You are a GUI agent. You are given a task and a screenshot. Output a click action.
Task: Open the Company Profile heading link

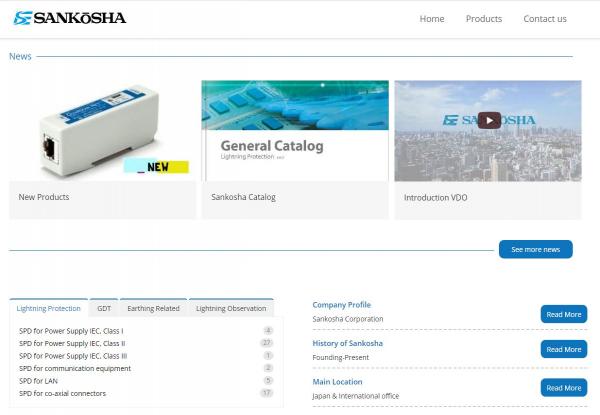coord(341,305)
